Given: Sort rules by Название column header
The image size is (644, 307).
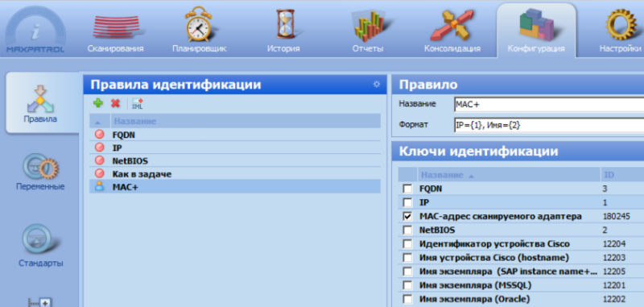Looking at the screenshot, I should click(246, 121).
